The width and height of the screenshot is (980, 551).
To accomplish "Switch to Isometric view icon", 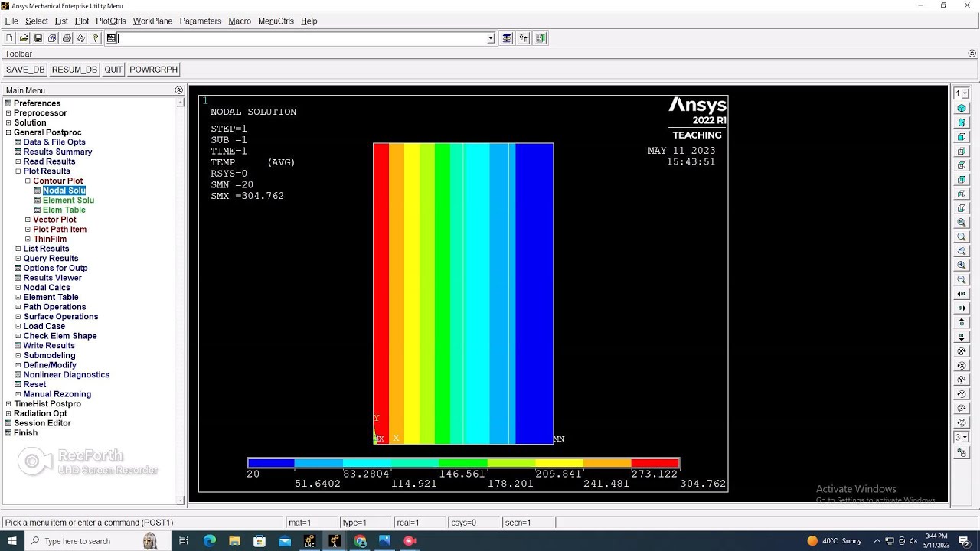I will [962, 109].
